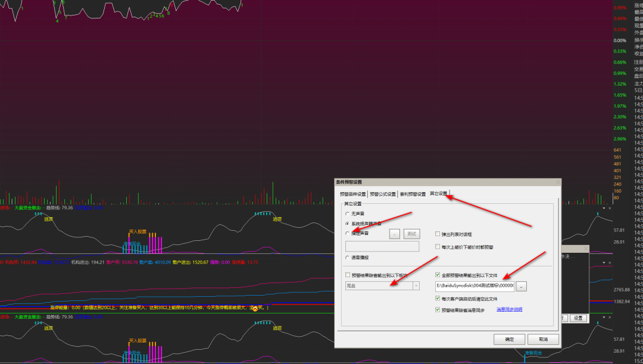Image resolution: width=643 pixels, height=364 pixels.
Task: Click the 散户买: 5530.76 value
Action: click(122, 262)
